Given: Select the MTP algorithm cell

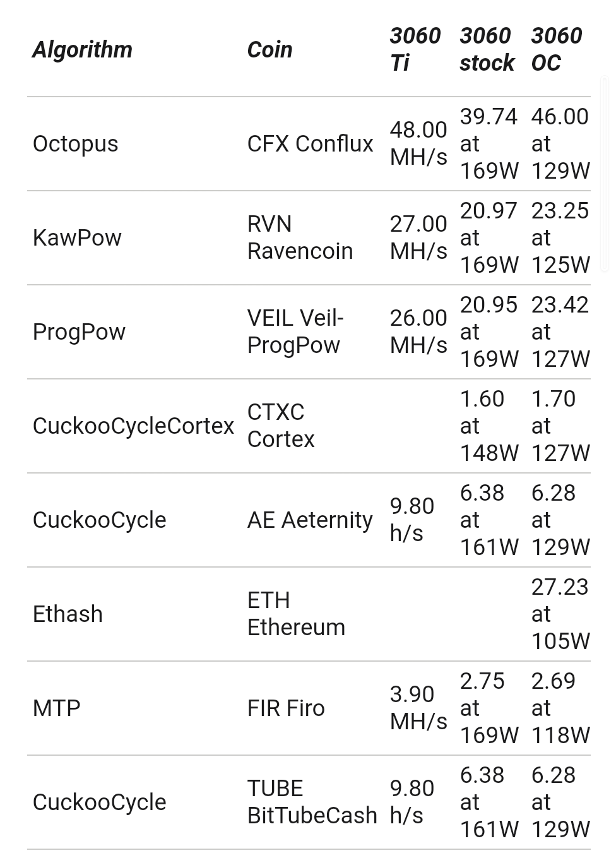Looking at the screenshot, I should (x=56, y=708).
